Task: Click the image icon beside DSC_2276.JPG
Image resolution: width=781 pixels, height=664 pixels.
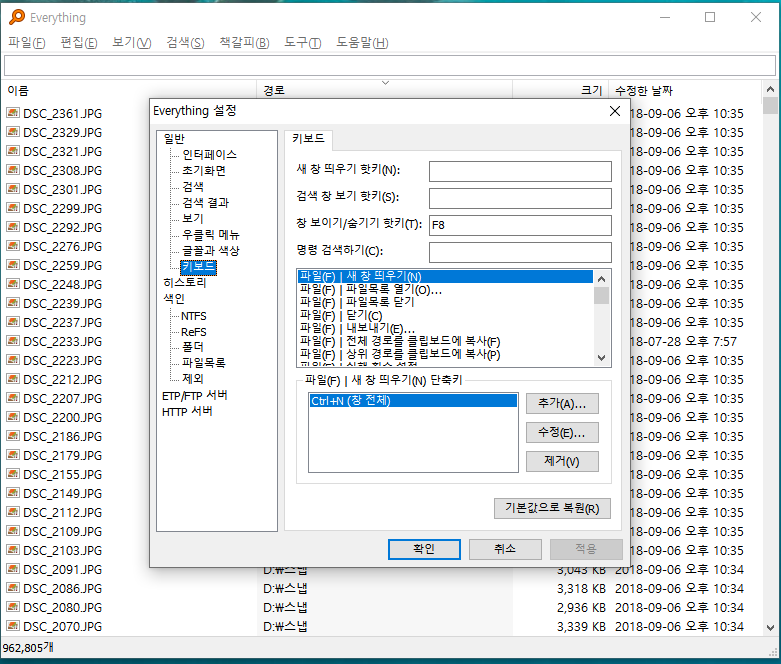Action: coord(13,246)
